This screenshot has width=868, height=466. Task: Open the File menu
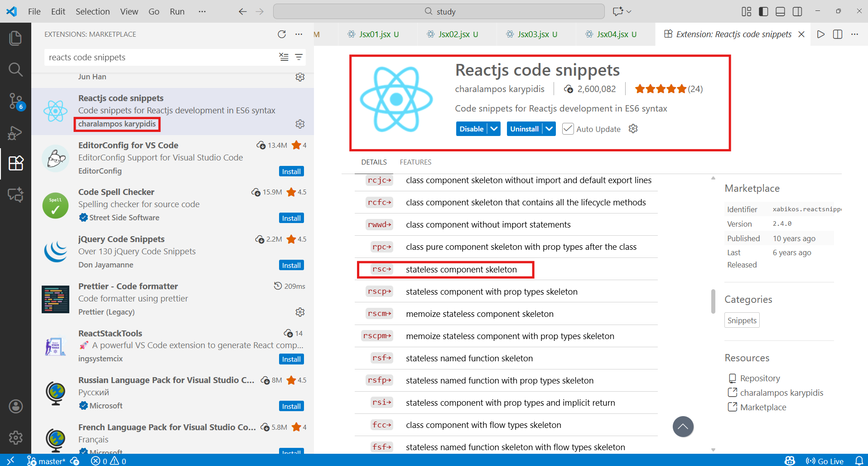[34, 11]
